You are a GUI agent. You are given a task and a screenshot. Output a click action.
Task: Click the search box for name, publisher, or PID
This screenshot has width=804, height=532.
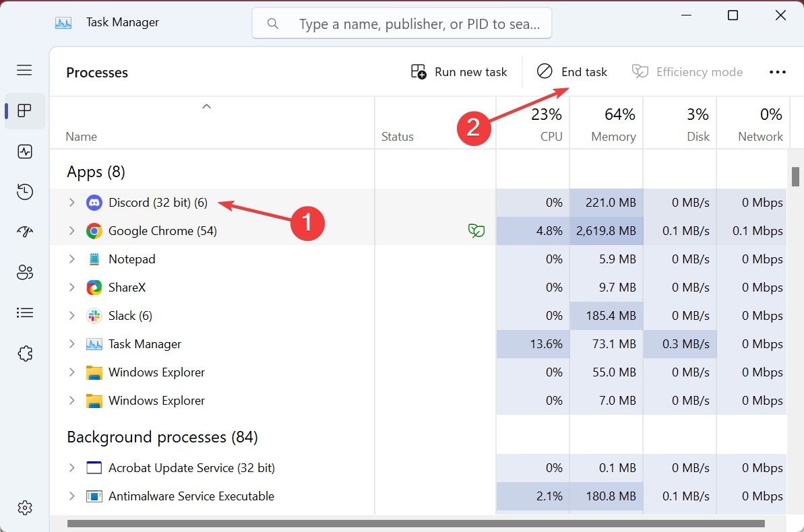point(402,24)
